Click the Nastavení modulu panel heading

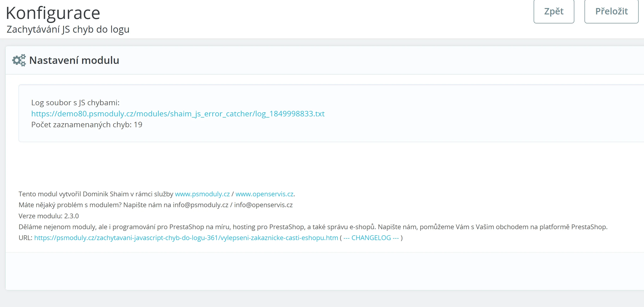74,60
